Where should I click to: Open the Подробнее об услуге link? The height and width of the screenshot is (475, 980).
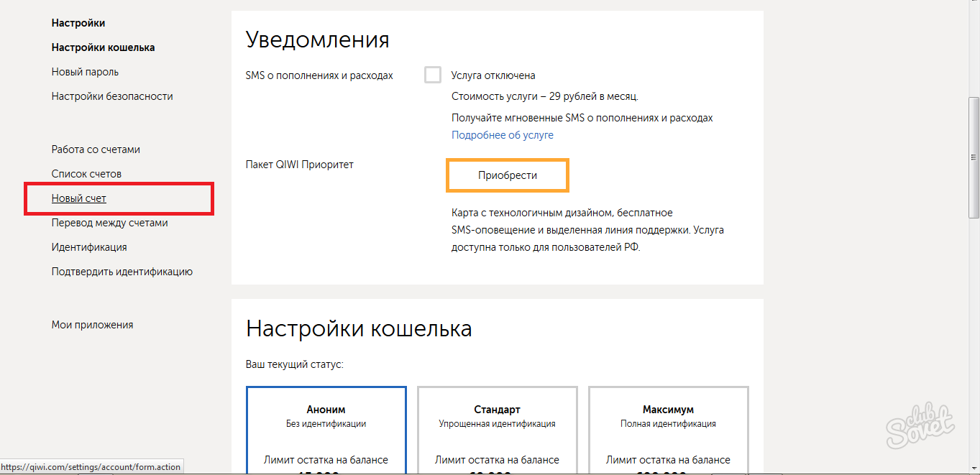tap(502, 135)
